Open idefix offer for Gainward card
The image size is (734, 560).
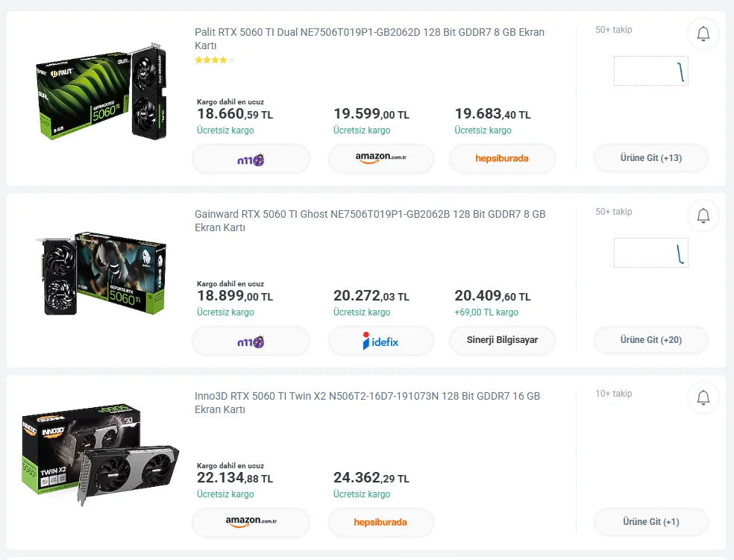point(382,341)
